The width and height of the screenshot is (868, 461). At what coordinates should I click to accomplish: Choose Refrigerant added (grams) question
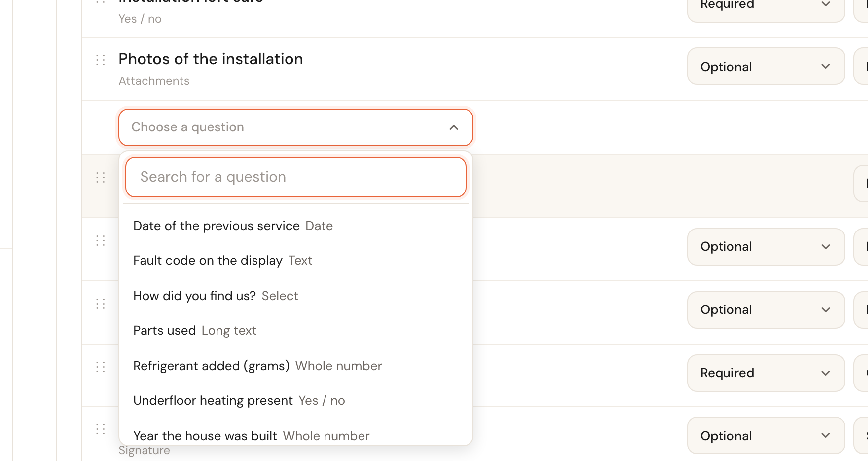(296, 366)
